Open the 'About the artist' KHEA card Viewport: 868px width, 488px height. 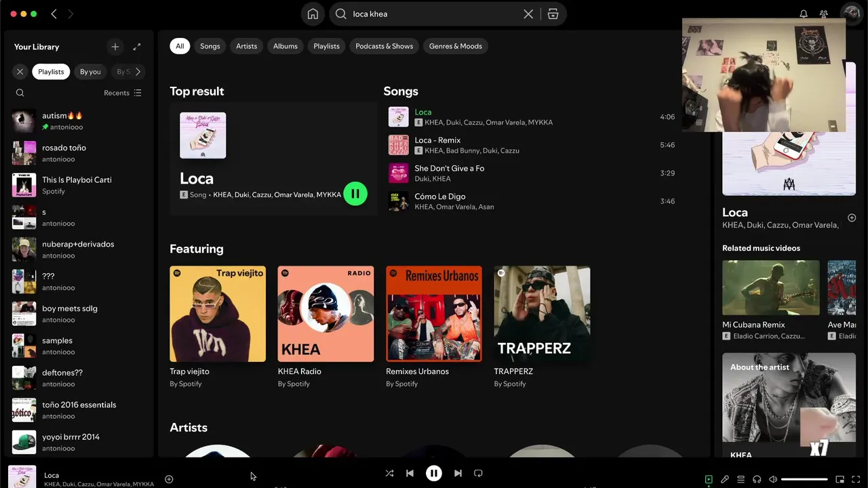pos(789,406)
